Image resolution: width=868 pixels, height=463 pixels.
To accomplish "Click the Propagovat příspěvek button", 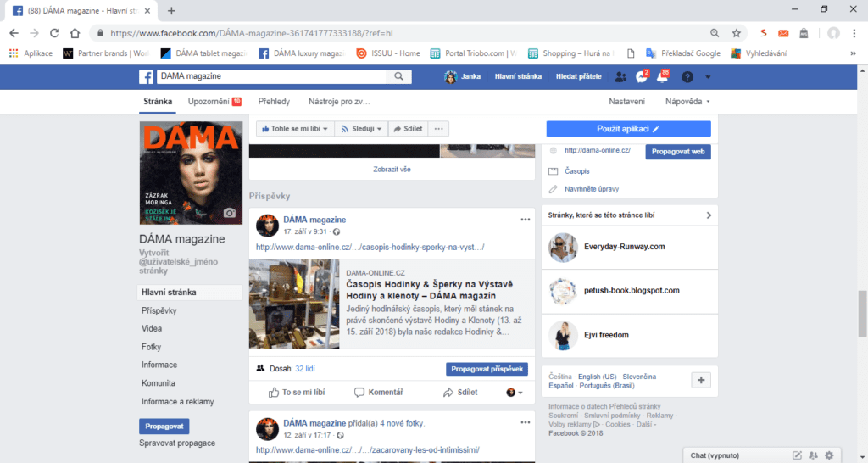I will (487, 370).
